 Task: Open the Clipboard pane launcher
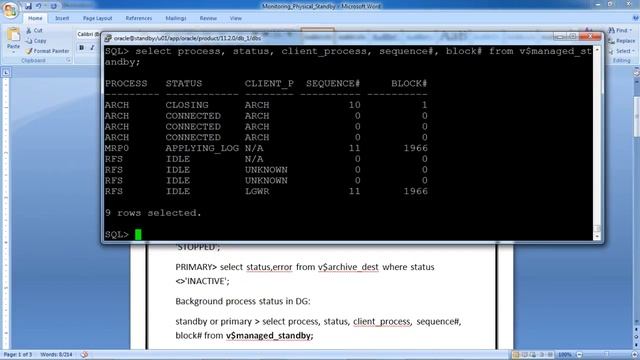coord(68,60)
